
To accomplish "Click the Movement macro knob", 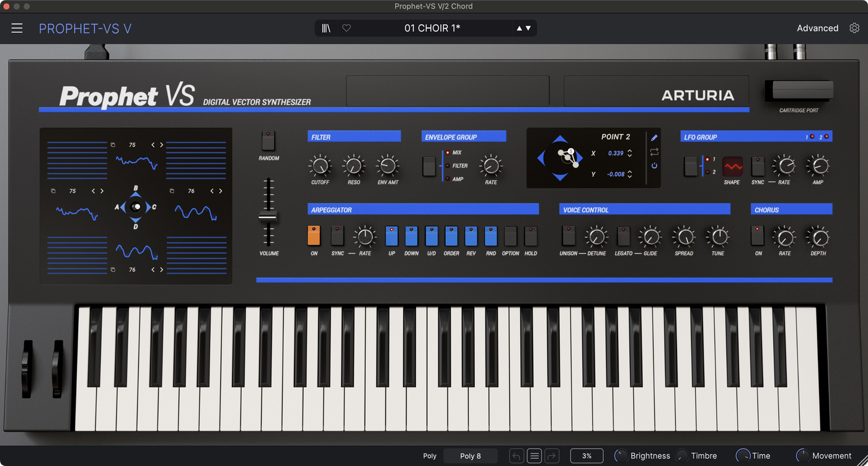I will (803, 456).
